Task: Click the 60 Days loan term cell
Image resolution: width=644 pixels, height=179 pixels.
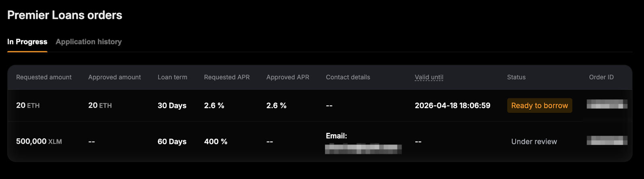Action: (172, 142)
